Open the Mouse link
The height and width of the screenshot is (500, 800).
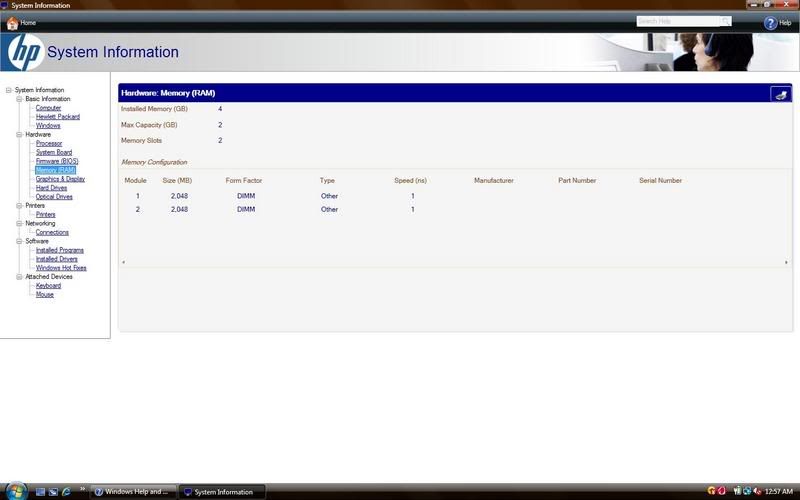[x=45, y=294]
